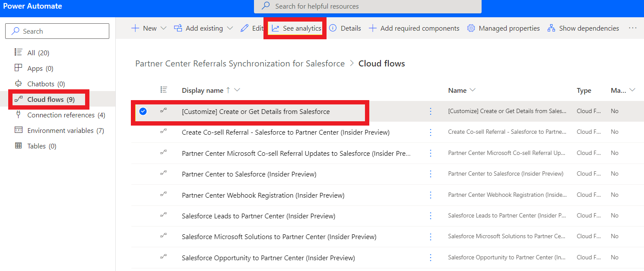Open the Display name column dropdown
644x271 pixels.
tap(237, 90)
